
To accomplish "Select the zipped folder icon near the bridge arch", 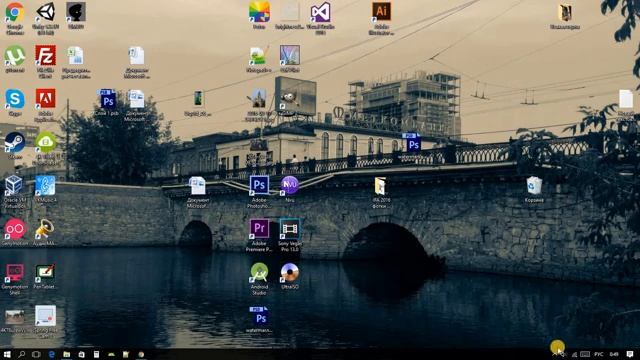I will pyautogui.click(x=380, y=186).
